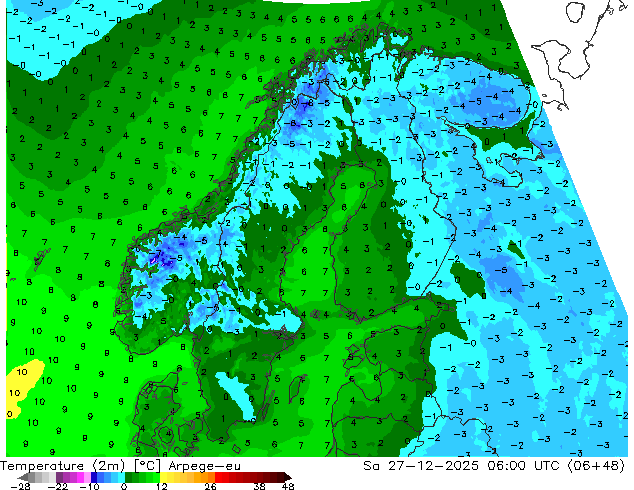Click the legend label '26'
Viewport: 634px width, 490px height.
point(210,486)
